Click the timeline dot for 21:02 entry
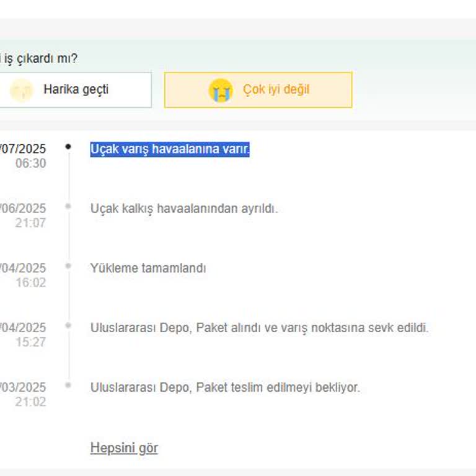This screenshot has width=476, height=476. pyautogui.click(x=68, y=386)
